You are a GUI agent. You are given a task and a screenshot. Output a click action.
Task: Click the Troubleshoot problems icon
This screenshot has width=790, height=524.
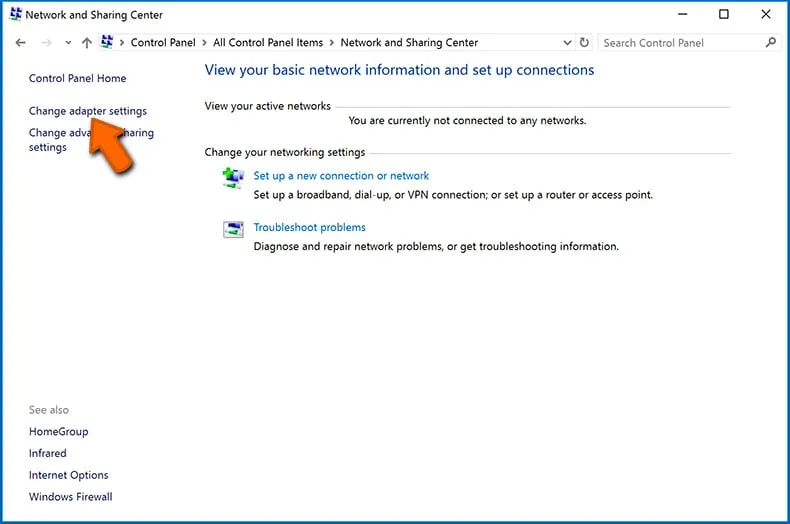point(233,230)
